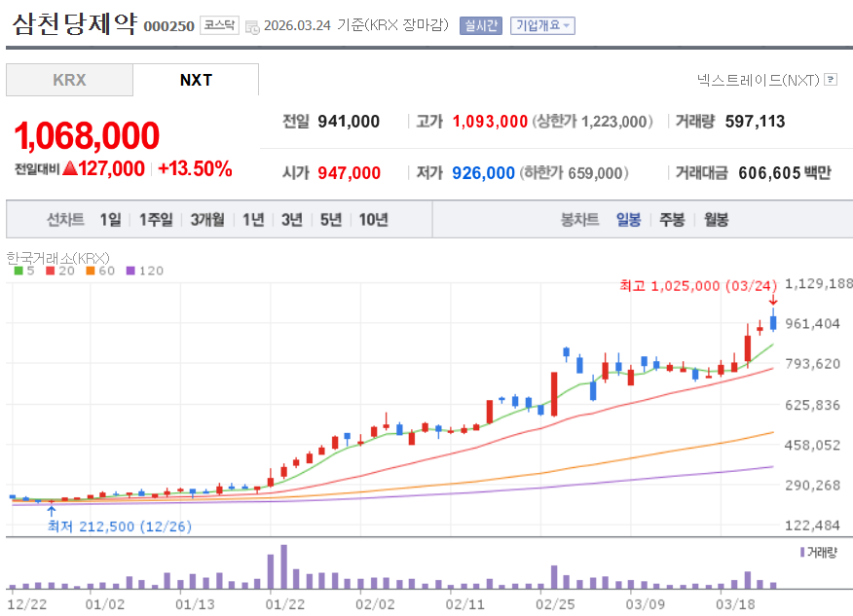Toggle the 실시간 real-time button

(480, 25)
